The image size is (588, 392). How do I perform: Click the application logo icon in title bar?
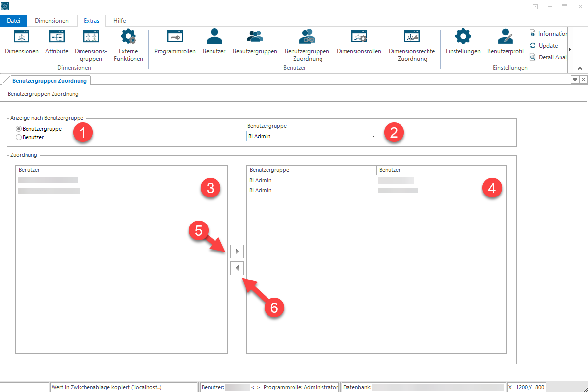point(5,6)
